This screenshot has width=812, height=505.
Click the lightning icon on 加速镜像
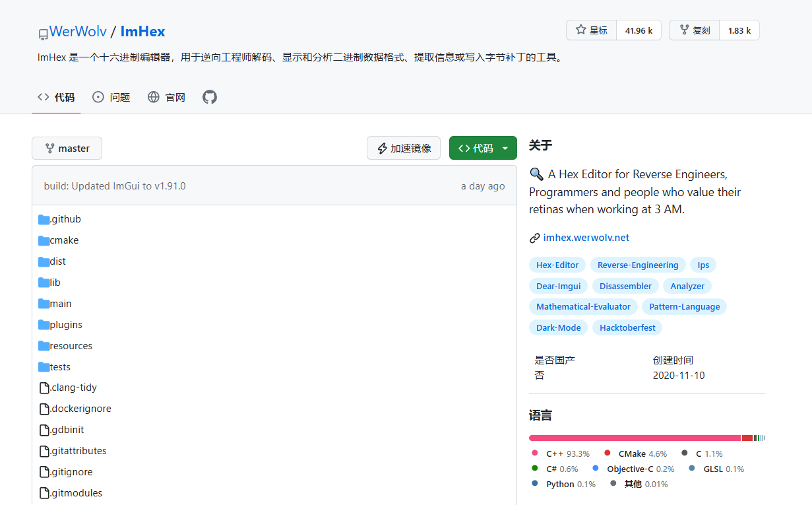tap(382, 149)
